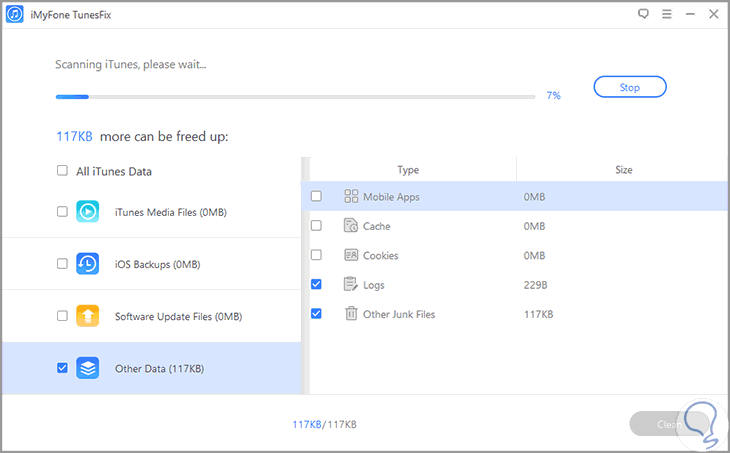Screen dimensions: 730x453
Task: Click the scan progress bar
Action: pos(295,97)
